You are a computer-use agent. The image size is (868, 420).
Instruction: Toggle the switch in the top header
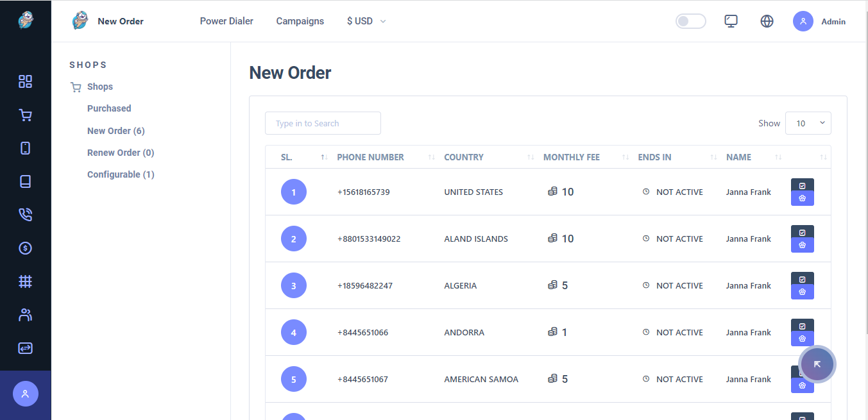pyautogui.click(x=690, y=21)
